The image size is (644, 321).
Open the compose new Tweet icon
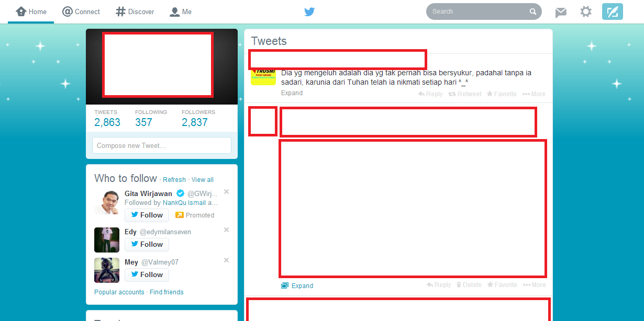(x=612, y=11)
